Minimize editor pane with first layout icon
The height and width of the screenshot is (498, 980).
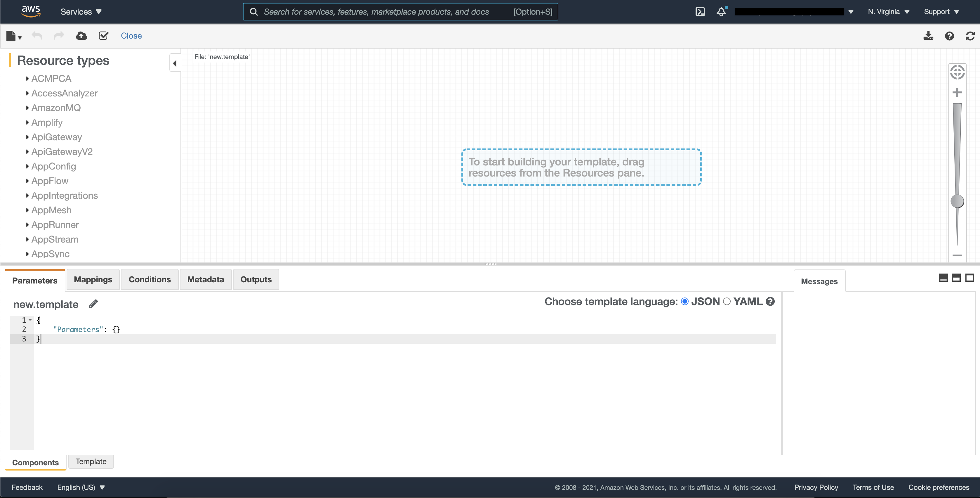[943, 278]
